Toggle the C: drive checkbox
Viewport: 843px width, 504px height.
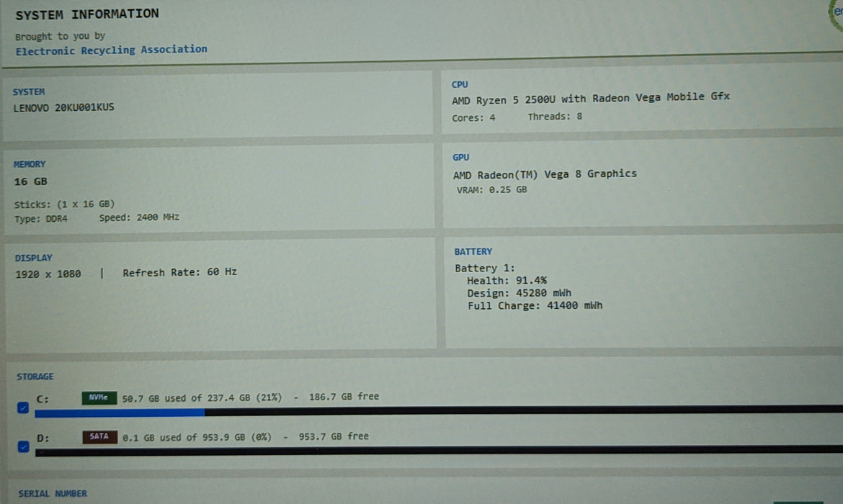[23, 408]
